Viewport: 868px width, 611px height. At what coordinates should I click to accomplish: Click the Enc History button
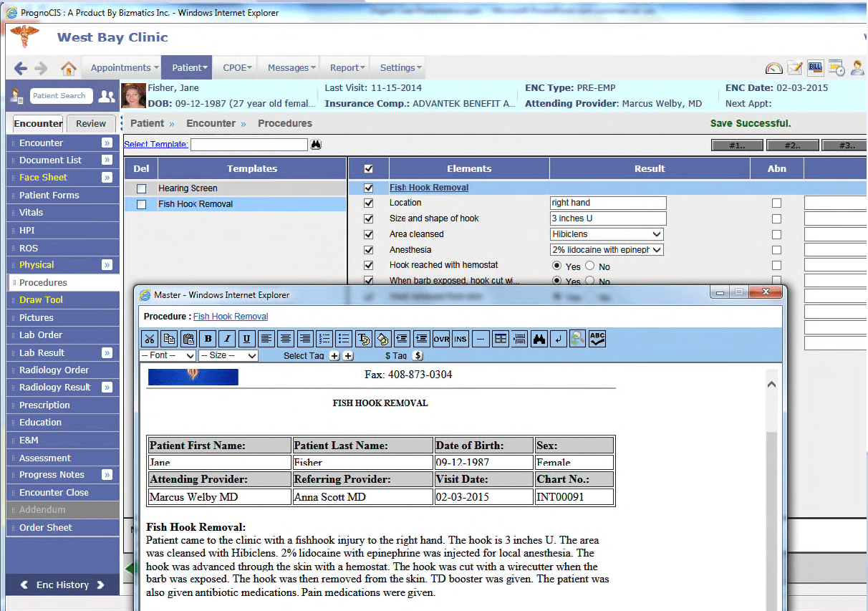[x=62, y=584]
